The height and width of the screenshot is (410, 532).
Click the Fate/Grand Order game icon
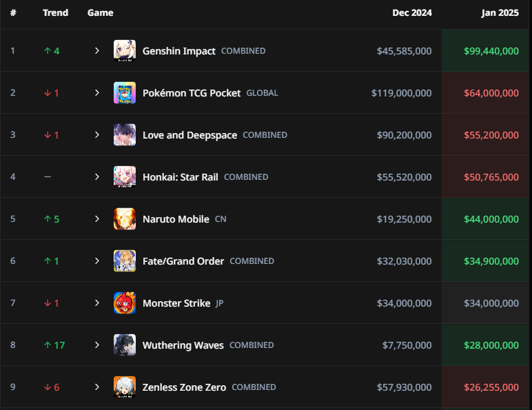125,261
